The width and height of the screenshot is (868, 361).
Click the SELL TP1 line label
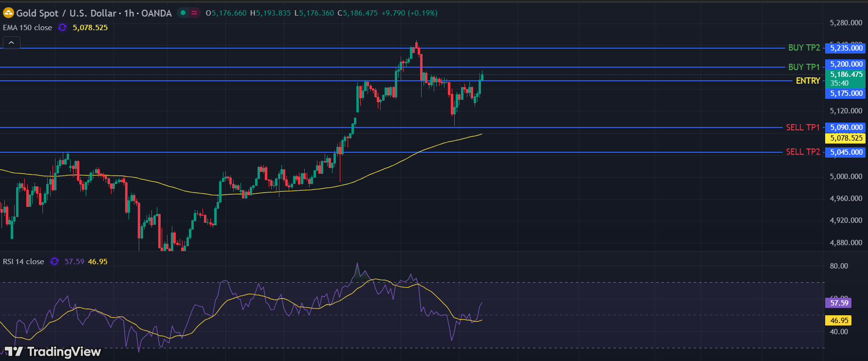click(802, 127)
